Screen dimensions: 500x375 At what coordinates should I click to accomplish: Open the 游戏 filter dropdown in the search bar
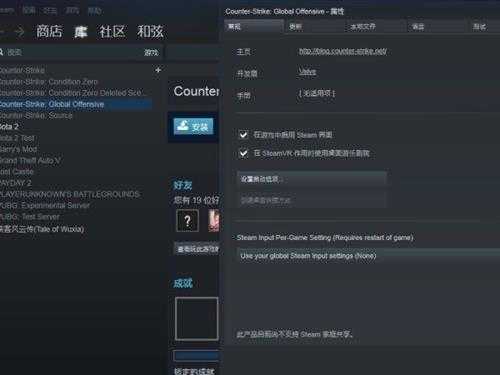tap(151, 52)
